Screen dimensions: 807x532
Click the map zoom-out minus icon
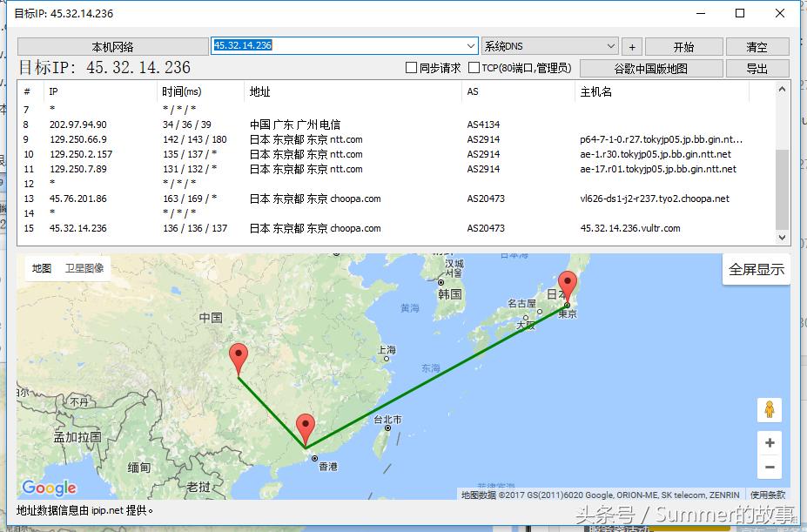pos(769,468)
